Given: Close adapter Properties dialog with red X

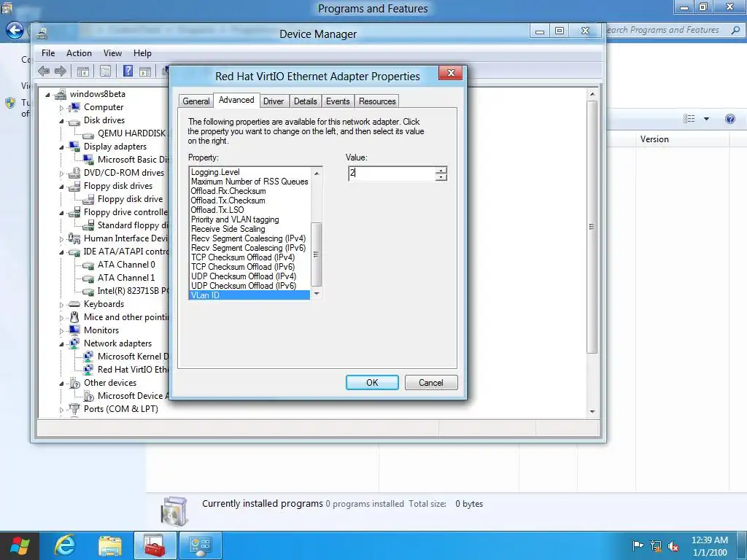Looking at the screenshot, I should pyautogui.click(x=451, y=73).
